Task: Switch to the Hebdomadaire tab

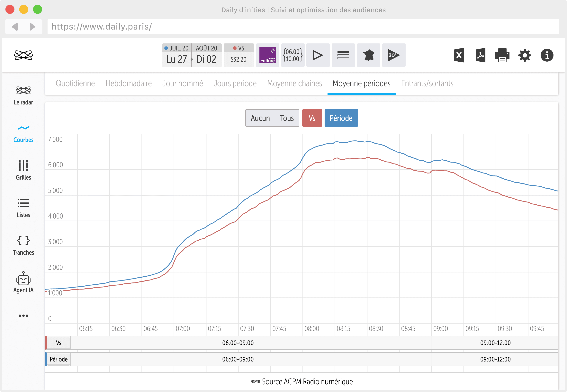Action: [129, 84]
